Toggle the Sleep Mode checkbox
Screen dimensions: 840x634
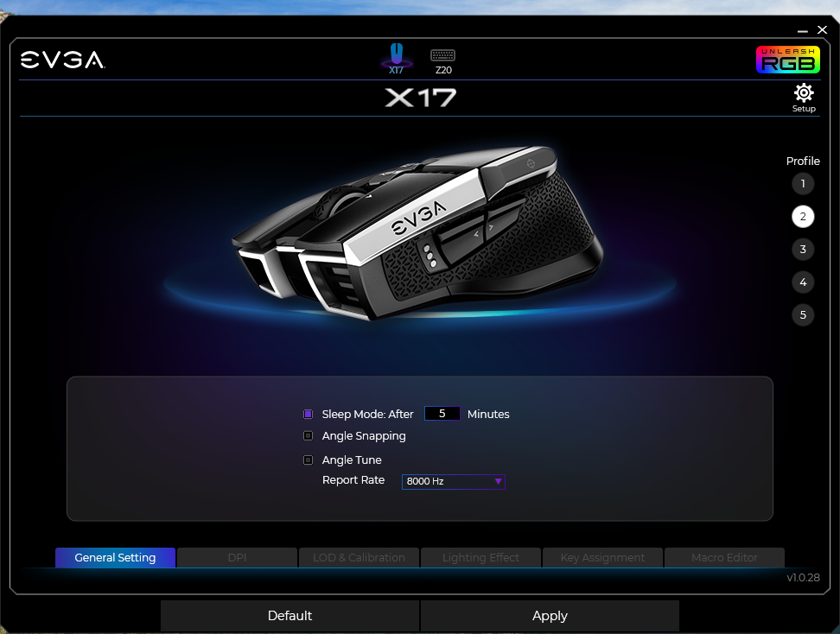click(308, 414)
